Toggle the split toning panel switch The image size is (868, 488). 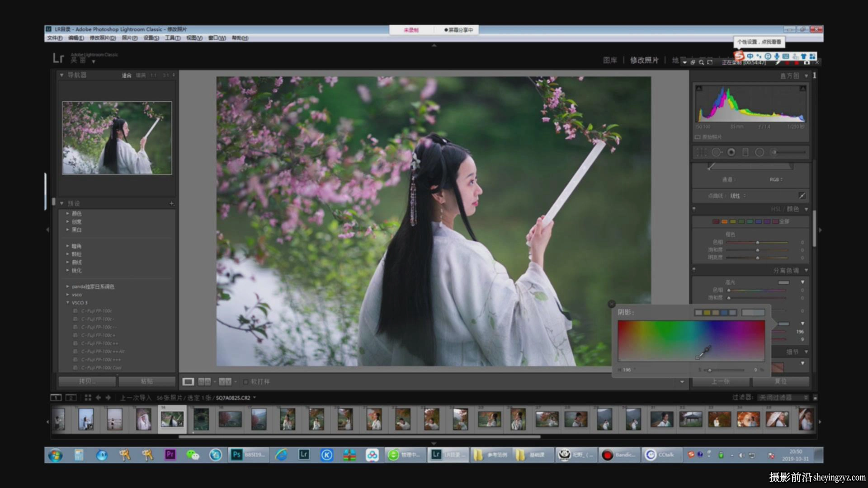(694, 270)
